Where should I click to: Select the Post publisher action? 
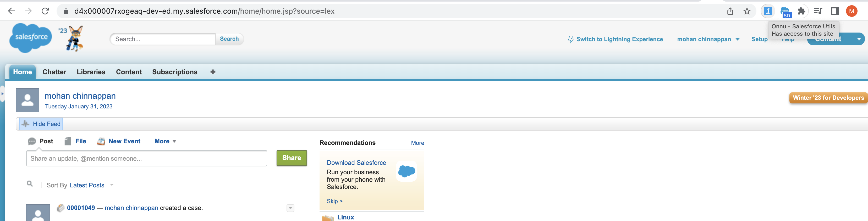(x=40, y=141)
